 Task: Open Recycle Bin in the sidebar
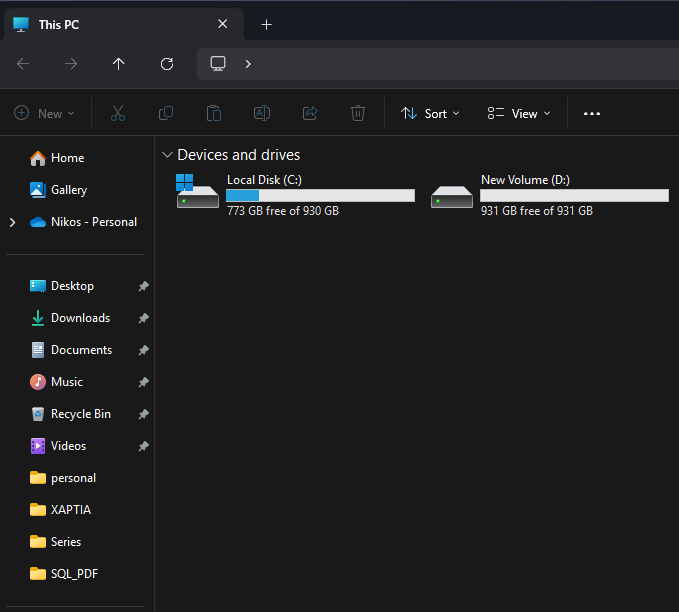click(x=70, y=414)
